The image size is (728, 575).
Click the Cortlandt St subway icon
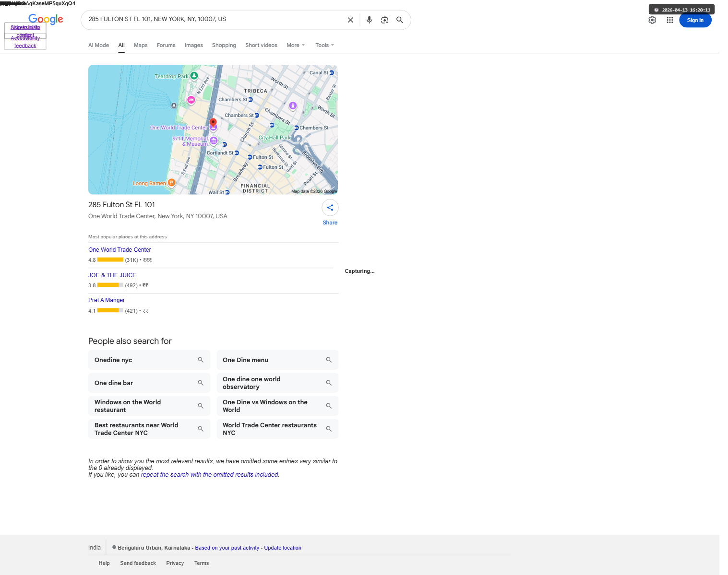(x=237, y=153)
